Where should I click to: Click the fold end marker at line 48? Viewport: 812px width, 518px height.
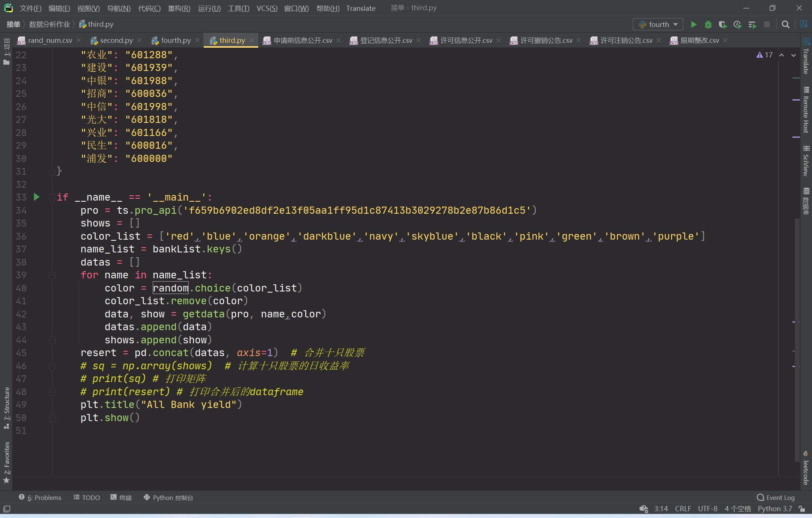52,392
